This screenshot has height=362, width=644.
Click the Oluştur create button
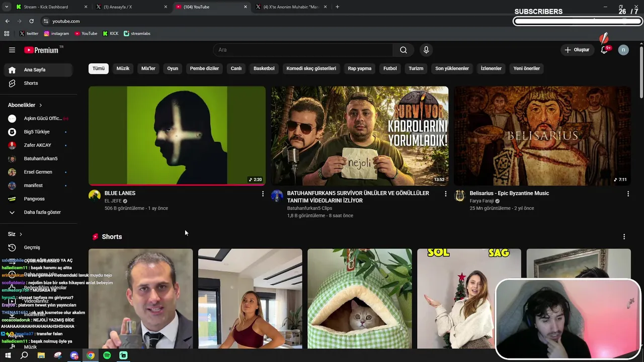coord(577,50)
